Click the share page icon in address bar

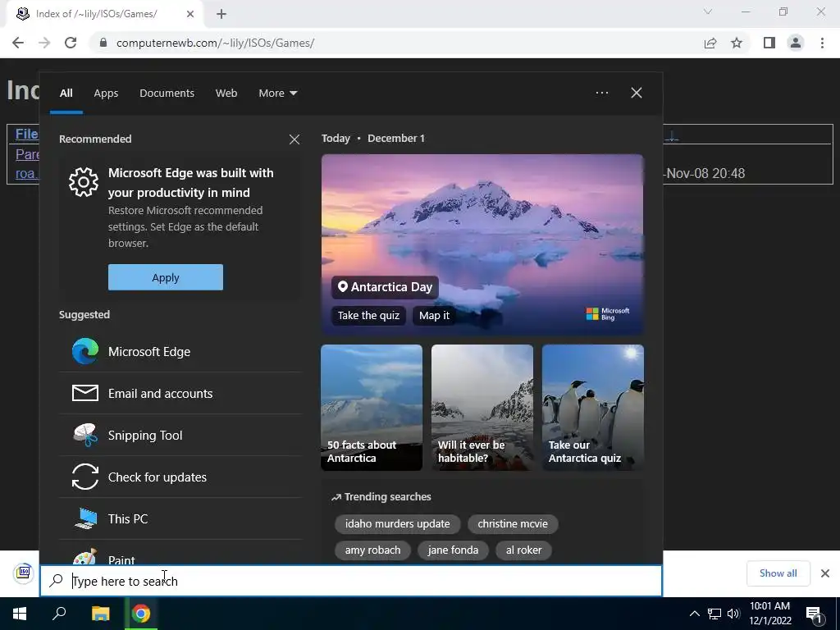click(x=710, y=43)
